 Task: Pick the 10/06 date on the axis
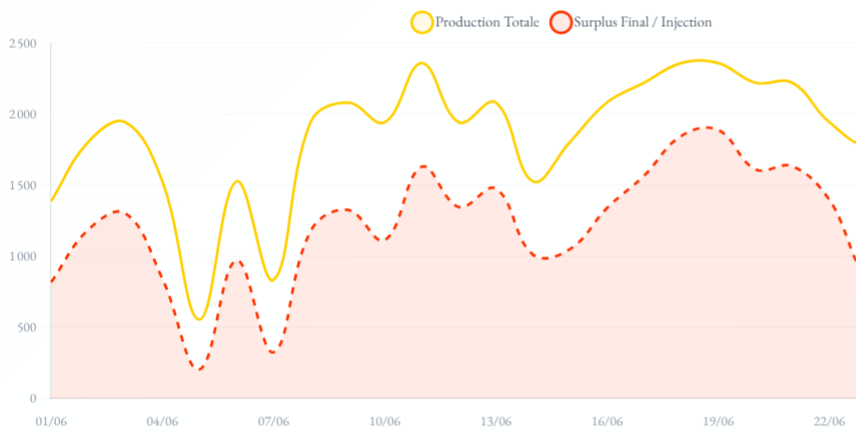click(385, 421)
